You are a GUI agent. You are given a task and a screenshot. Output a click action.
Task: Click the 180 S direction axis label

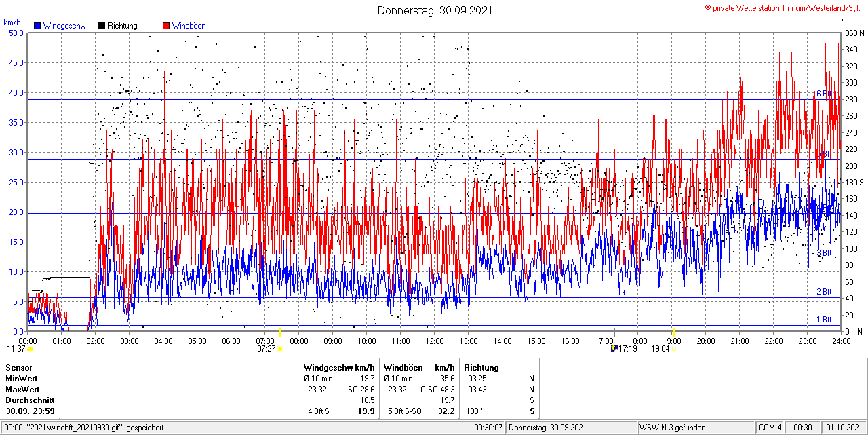click(854, 182)
